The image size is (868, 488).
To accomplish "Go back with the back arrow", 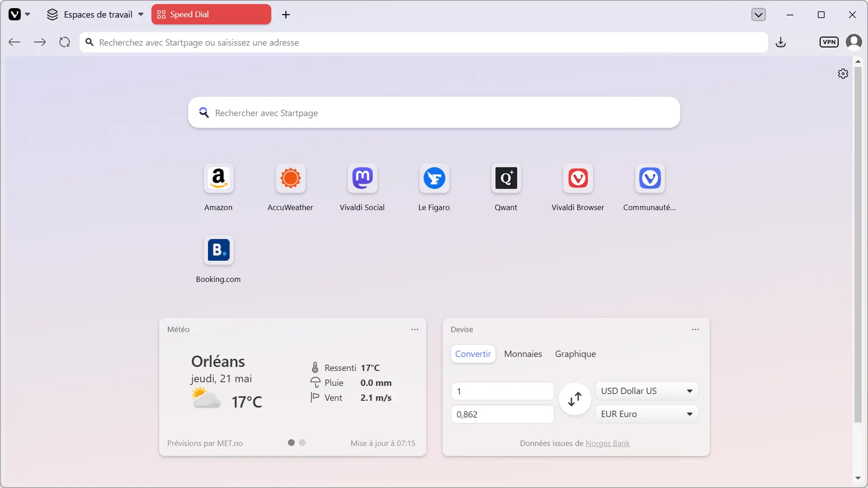I will coord(14,42).
